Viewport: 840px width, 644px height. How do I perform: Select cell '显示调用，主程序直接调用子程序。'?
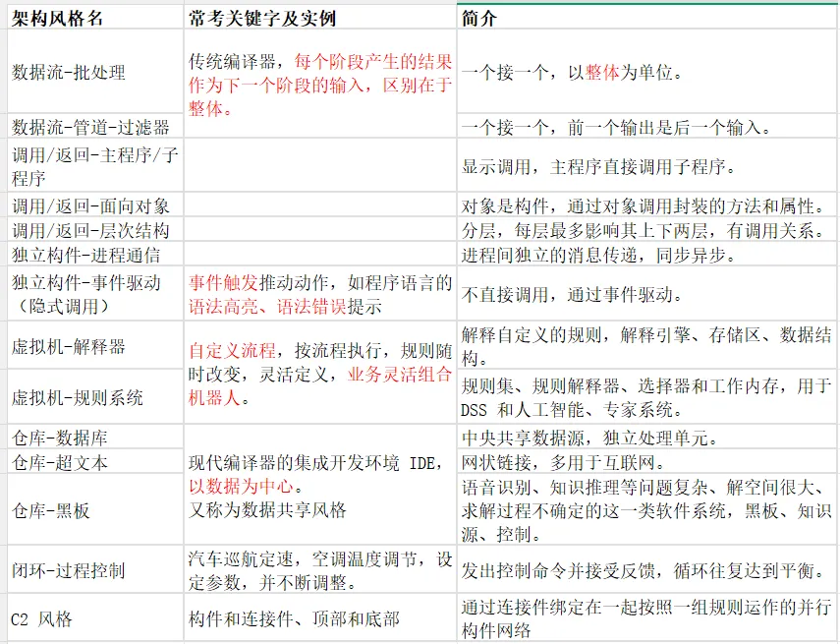(646, 165)
